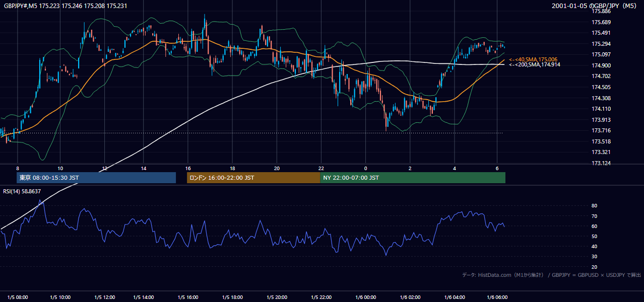Screen dimensions: 644x302
Task: Click RSI scale value 70
Action: tap(595, 216)
